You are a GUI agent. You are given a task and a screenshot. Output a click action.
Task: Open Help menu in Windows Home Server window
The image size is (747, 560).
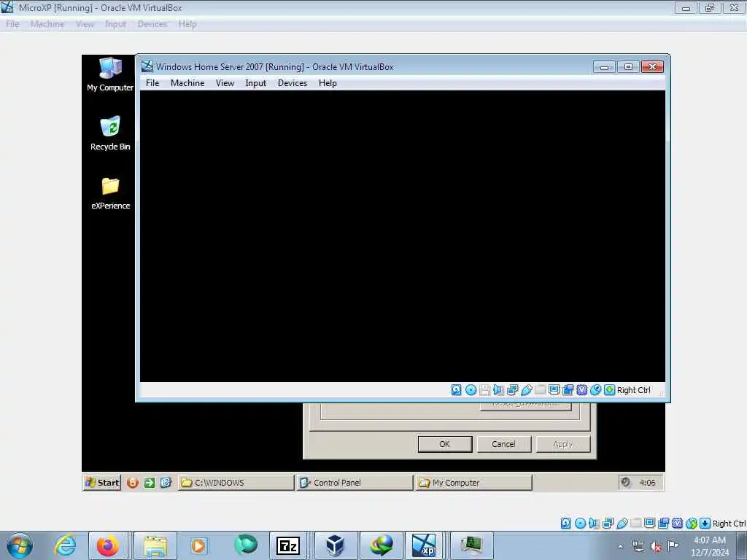pyautogui.click(x=328, y=83)
